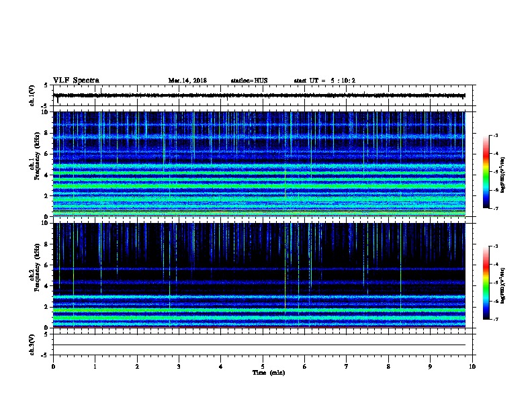Click the "ch.3(V)" axis label
This screenshot has width=532, height=411.
32,345
